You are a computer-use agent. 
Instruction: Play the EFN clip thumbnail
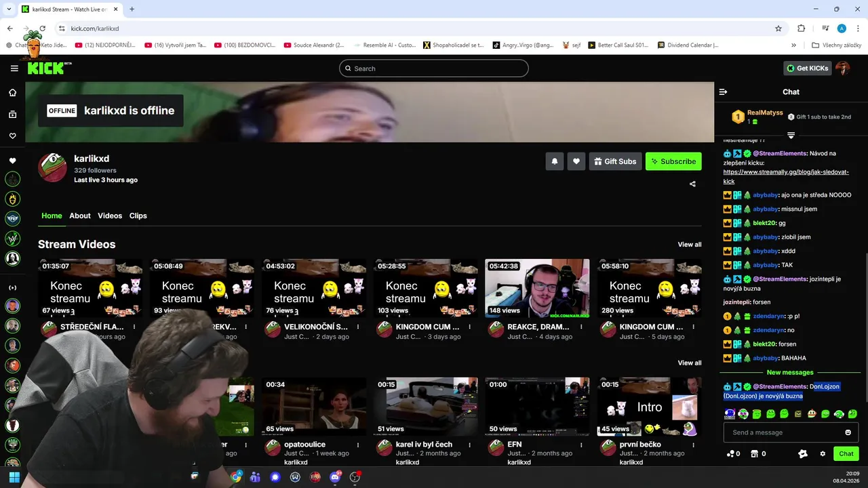(537, 407)
